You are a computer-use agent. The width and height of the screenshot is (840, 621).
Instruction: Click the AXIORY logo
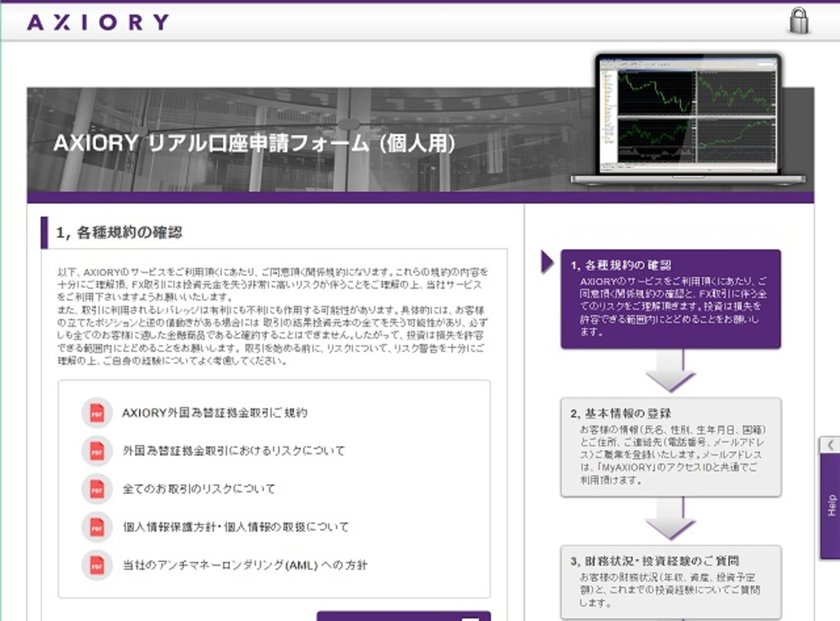point(96,21)
